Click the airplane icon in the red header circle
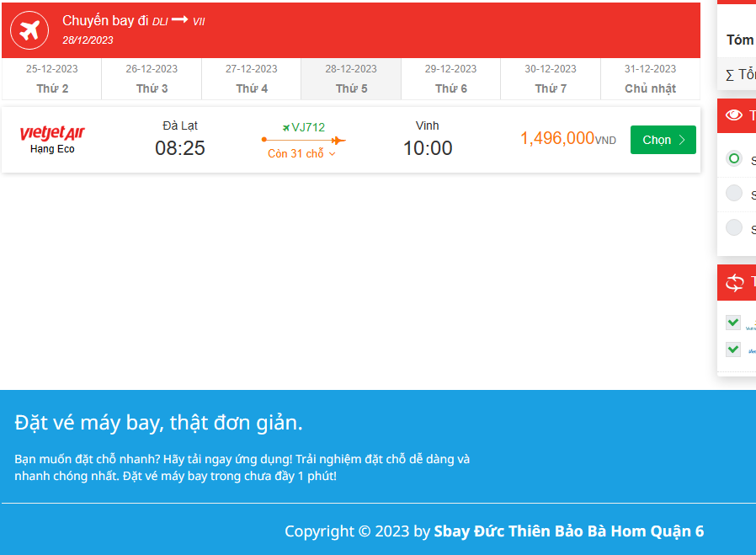Screen dimensions: 756x555 pyautogui.click(x=29, y=30)
